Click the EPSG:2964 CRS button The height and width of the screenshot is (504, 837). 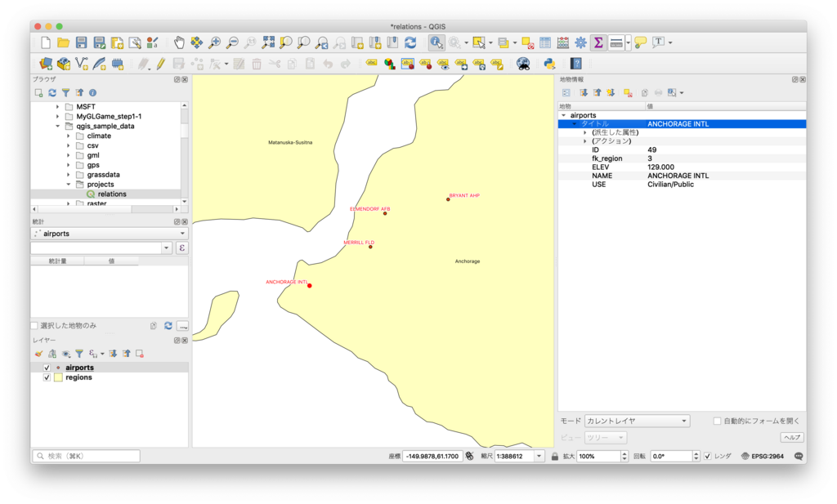click(x=762, y=456)
